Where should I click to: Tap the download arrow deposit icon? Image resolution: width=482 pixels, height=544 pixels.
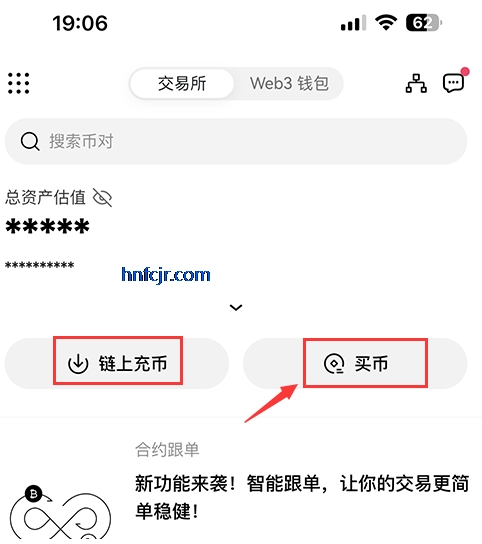pos(78,364)
